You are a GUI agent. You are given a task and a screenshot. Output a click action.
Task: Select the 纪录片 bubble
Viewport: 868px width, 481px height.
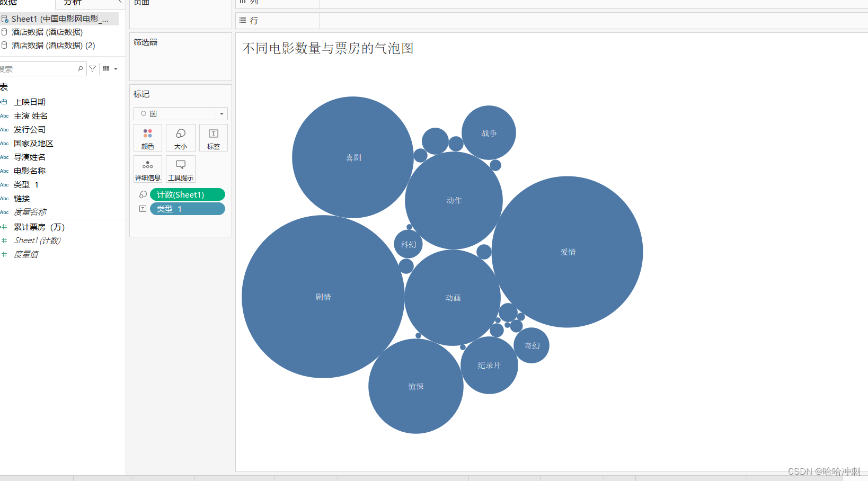(x=489, y=365)
